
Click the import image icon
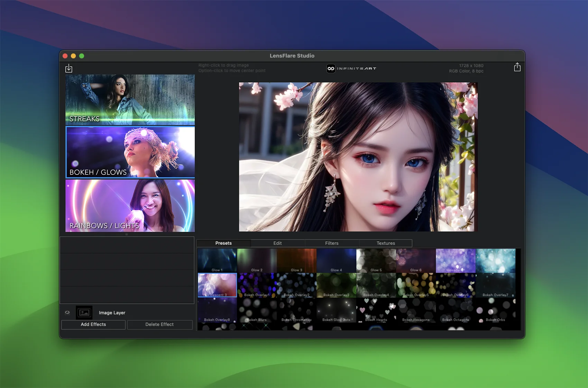pyautogui.click(x=69, y=68)
